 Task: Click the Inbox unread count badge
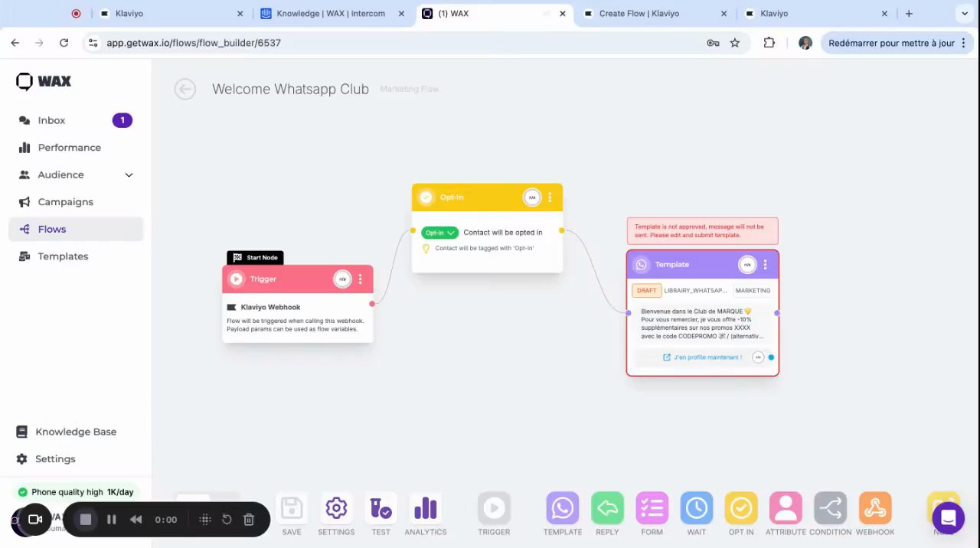coord(122,120)
